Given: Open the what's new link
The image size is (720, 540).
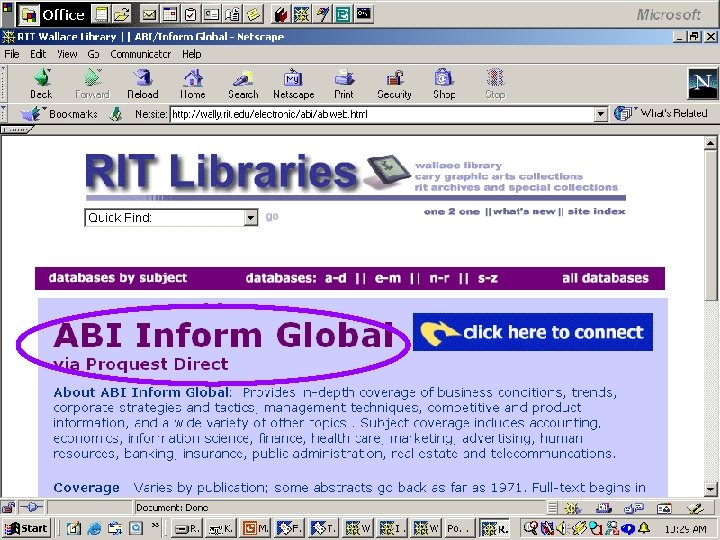Looking at the screenshot, I should pyautogui.click(x=524, y=212).
